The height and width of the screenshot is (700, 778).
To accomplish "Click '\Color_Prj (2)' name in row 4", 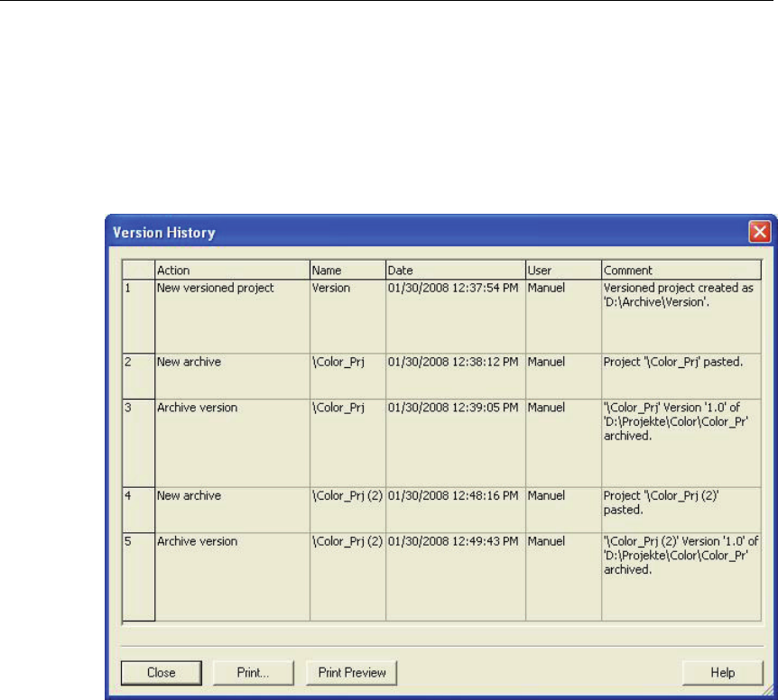I will tap(347, 511).
